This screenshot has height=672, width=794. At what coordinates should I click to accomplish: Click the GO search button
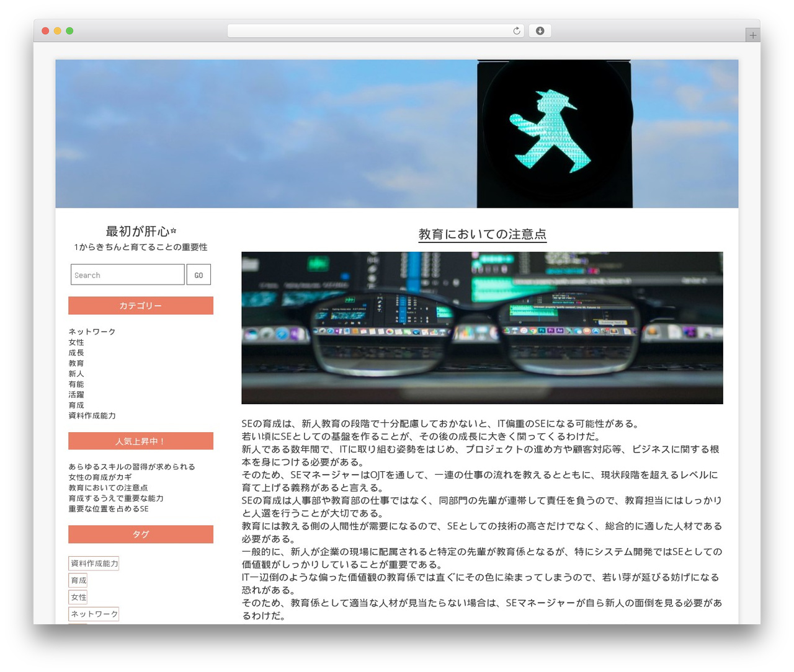coord(198,275)
